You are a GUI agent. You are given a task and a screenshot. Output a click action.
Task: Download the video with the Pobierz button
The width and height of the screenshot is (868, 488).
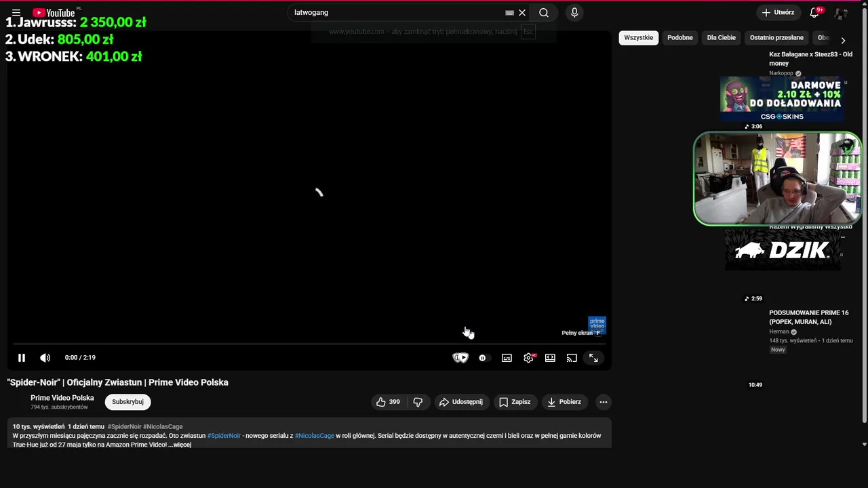pyautogui.click(x=564, y=402)
